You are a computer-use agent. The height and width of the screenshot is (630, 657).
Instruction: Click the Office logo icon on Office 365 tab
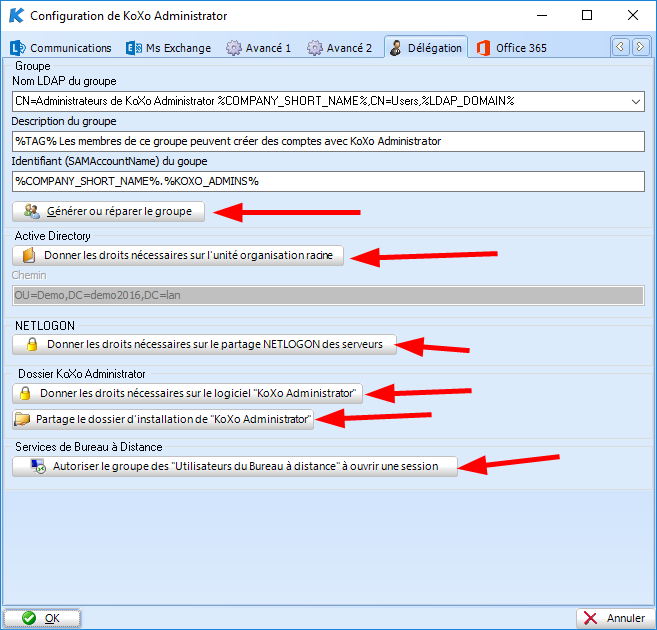coord(483,48)
